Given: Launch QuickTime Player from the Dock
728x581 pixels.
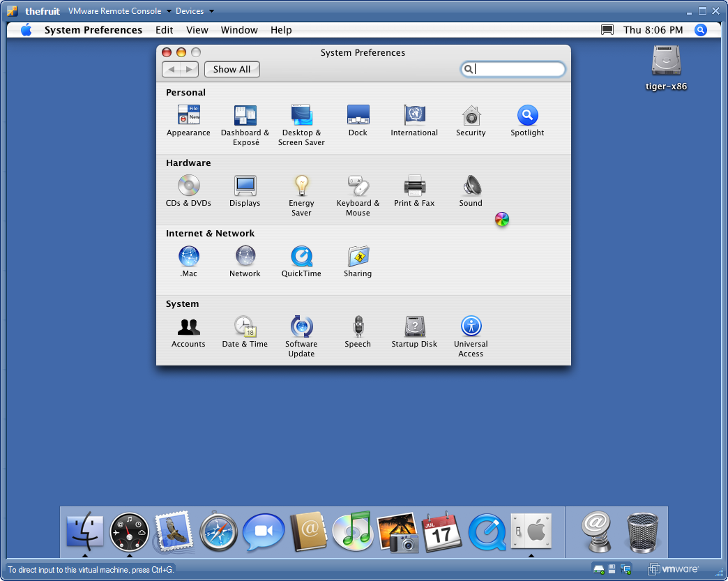Looking at the screenshot, I should point(487,532).
